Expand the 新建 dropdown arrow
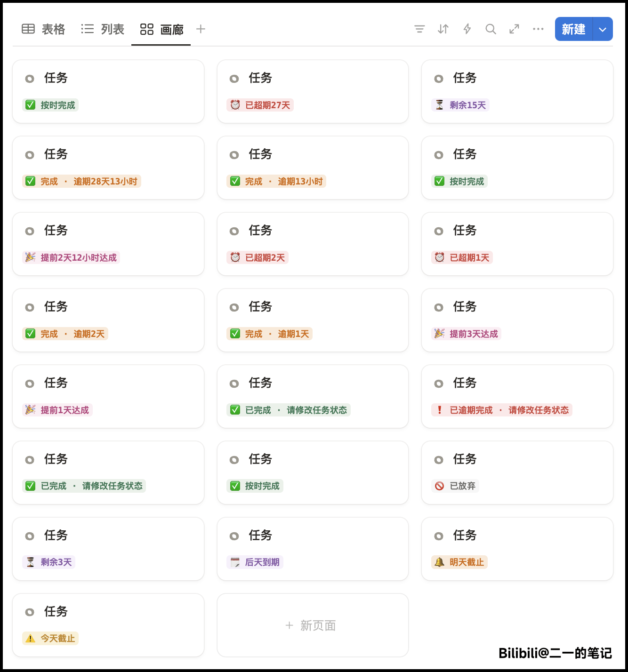Image resolution: width=628 pixels, height=672 pixels. click(603, 29)
